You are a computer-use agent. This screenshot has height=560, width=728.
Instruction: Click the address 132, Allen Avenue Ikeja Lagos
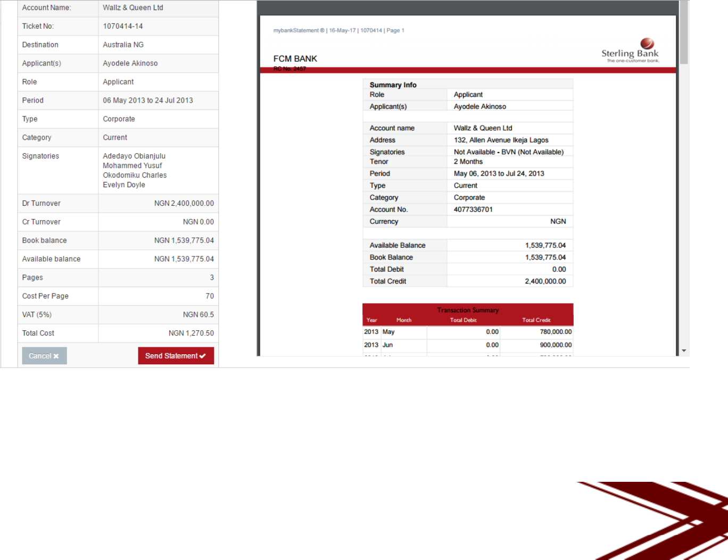tap(501, 140)
